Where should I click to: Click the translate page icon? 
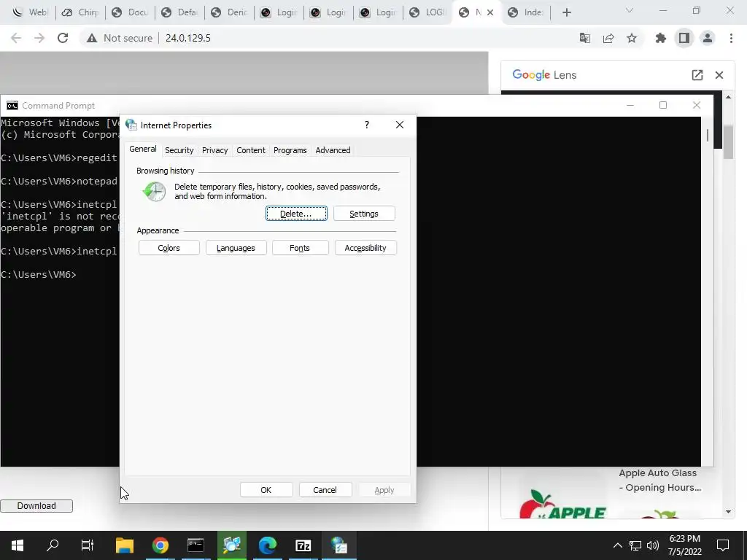click(x=585, y=38)
